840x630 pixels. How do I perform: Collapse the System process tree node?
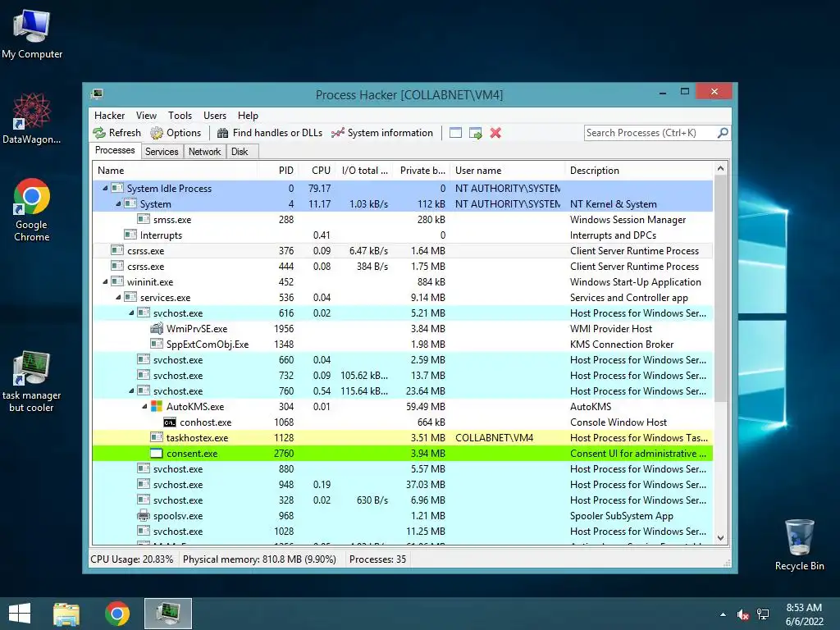pos(118,203)
